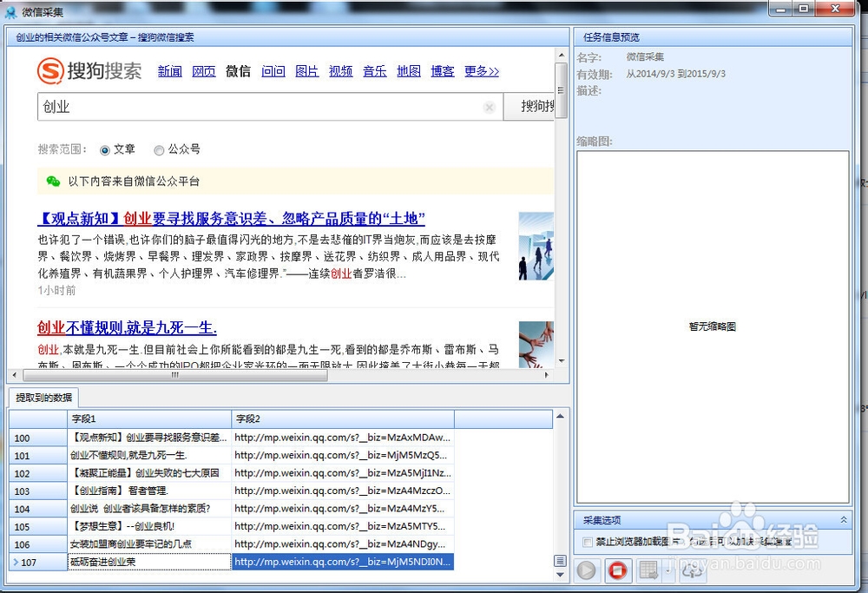Viewport: 868px width, 593px height.
Task: Open the 新闻 navigation link
Action: point(169,71)
